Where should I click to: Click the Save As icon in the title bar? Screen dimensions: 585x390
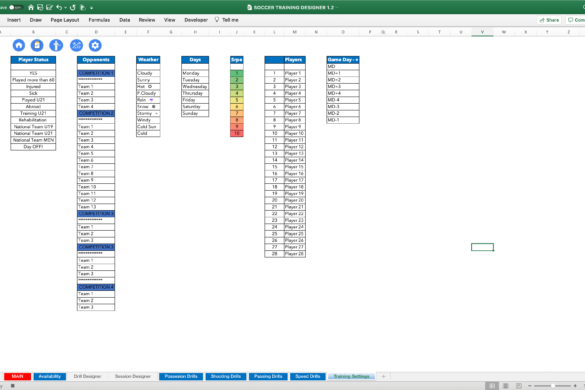click(49, 7)
